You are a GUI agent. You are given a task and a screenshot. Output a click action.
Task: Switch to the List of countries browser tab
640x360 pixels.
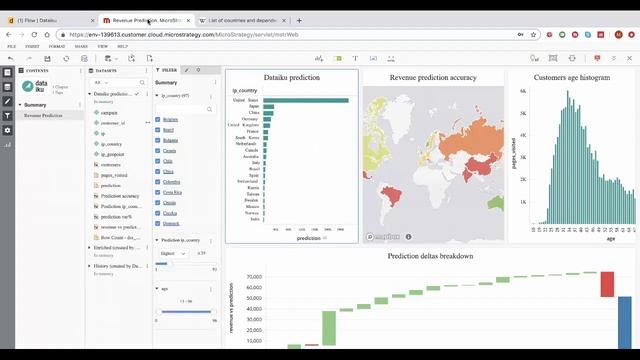[242, 20]
